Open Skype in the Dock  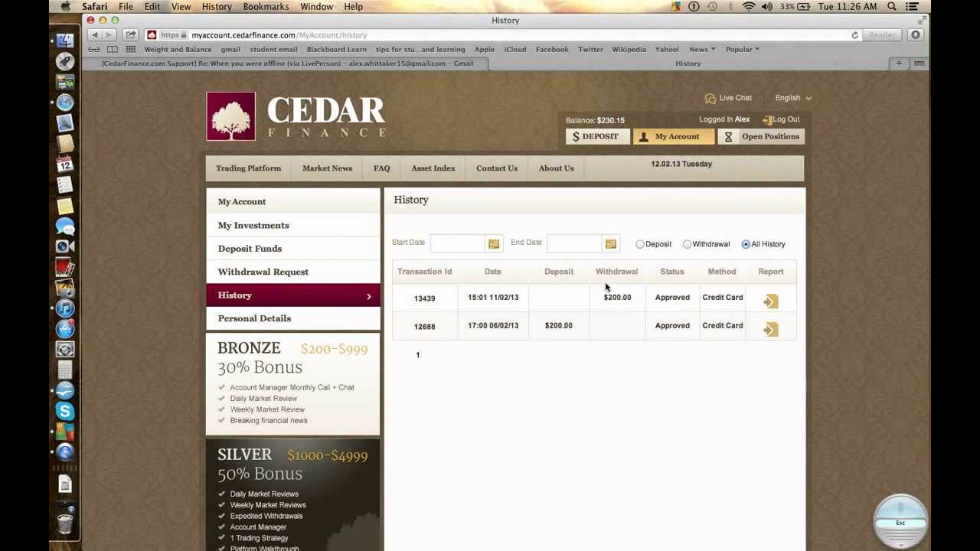[x=65, y=412]
